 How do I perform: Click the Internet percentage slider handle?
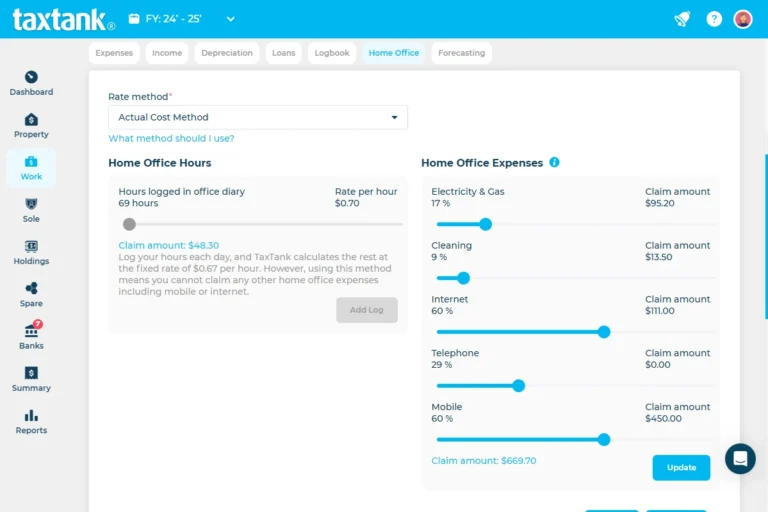coord(604,332)
